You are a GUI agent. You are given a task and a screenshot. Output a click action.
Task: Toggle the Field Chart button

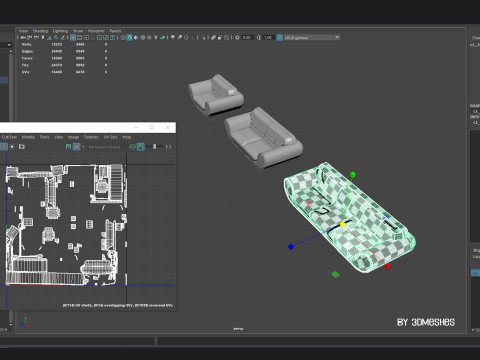[x=99, y=38]
